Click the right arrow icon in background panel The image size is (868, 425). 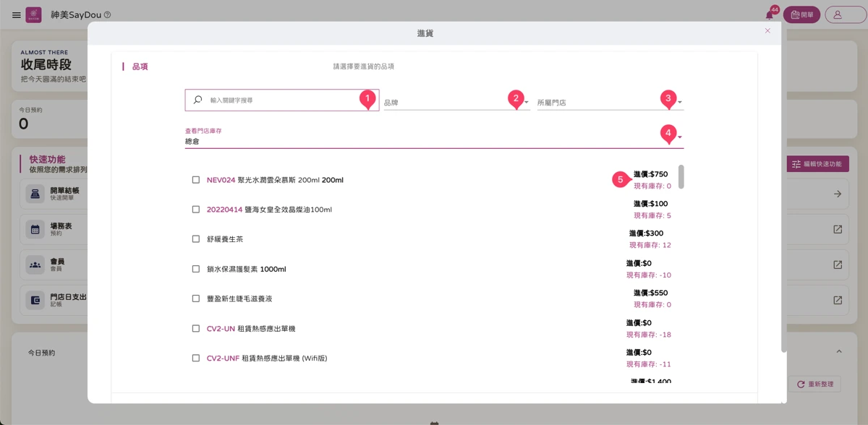838,194
